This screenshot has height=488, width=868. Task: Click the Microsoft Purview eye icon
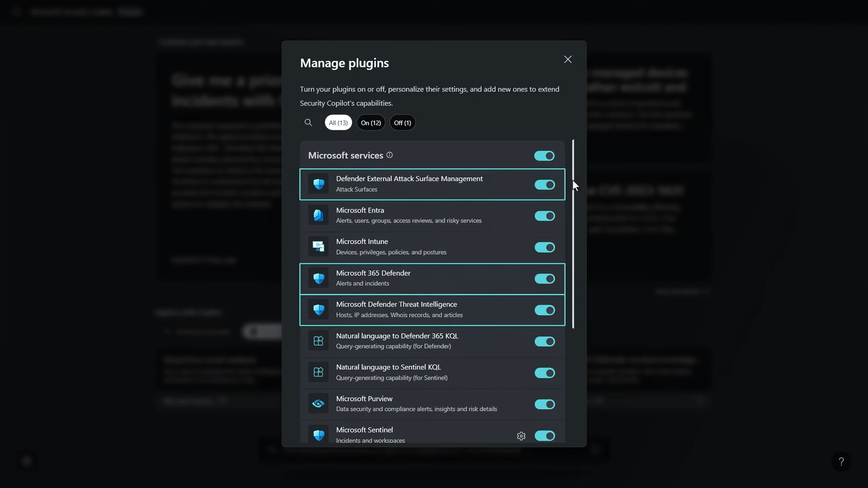(x=318, y=404)
